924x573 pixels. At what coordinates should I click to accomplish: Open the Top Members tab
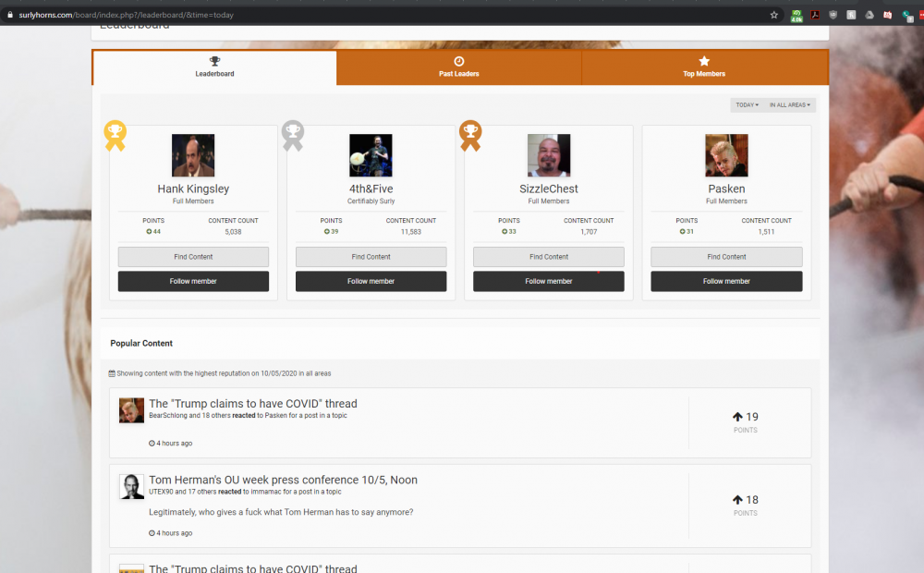pos(704,67)
